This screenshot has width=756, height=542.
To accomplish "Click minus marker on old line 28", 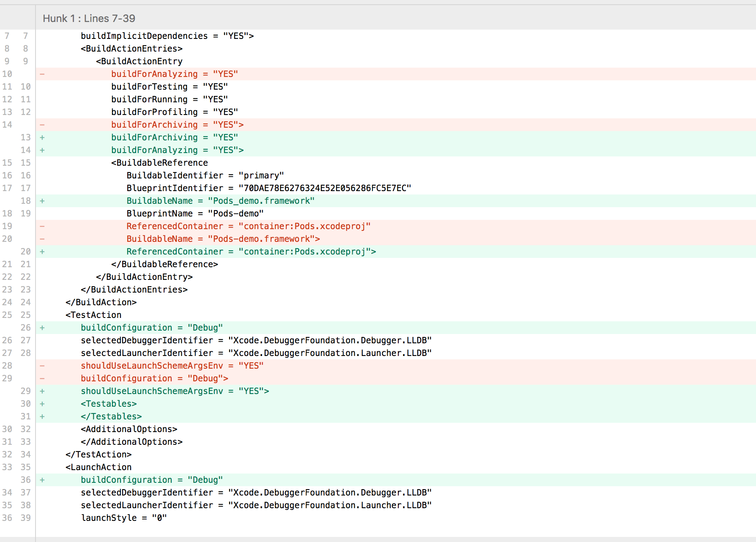I will [x=42, y=366].
